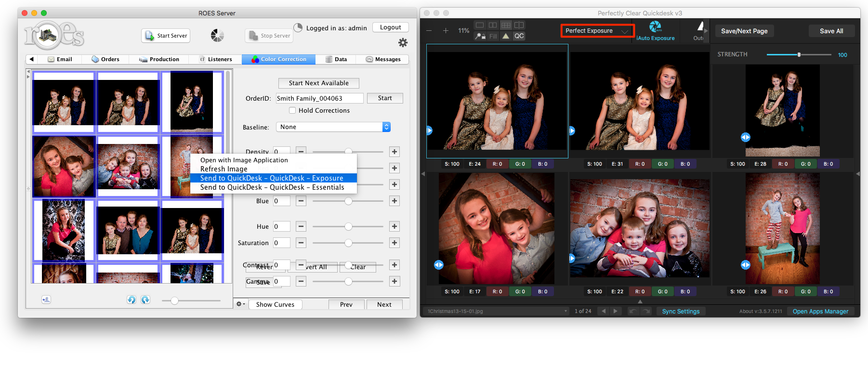Rotate image right in ROES thumbnail panel
868x365 pixels.
145,300
